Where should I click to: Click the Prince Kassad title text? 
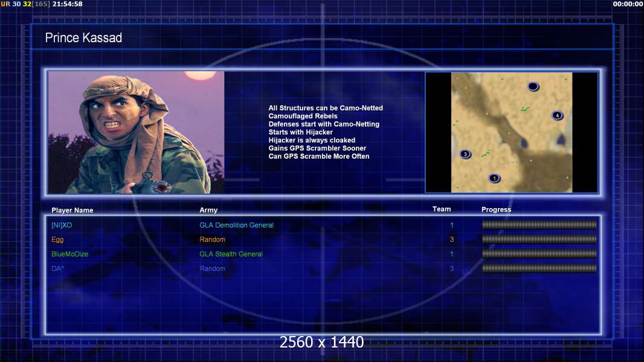click(x=83, y=38)
